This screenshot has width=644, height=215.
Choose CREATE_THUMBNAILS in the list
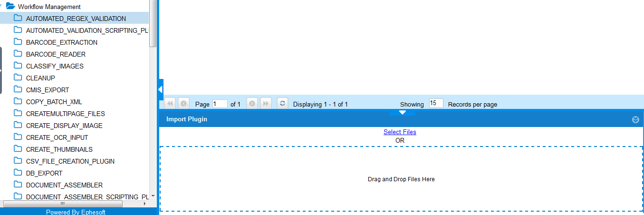click(x=75, y=149)
